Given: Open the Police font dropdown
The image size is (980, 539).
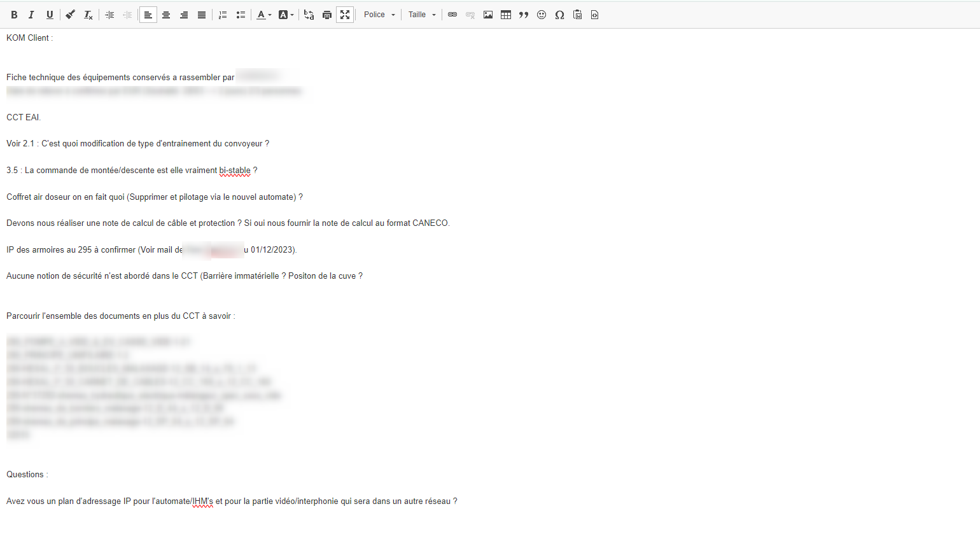Looking at the screenshot, I should click(x=380, y=15).
